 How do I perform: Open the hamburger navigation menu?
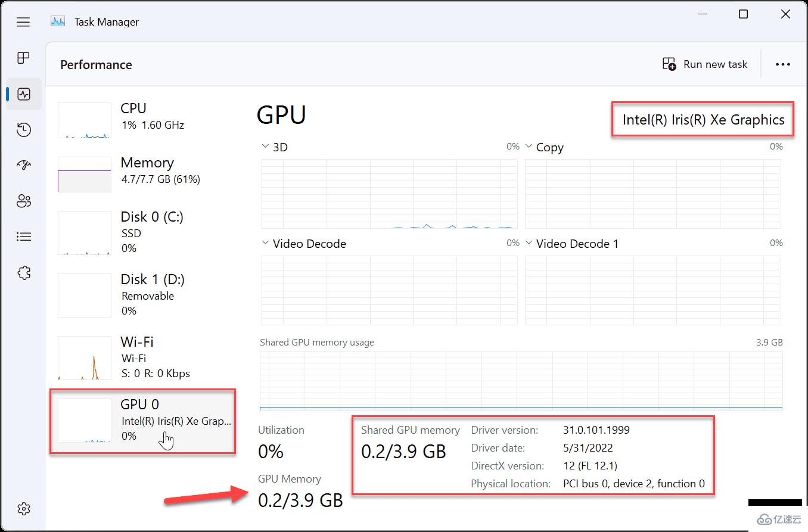point(23,22)
